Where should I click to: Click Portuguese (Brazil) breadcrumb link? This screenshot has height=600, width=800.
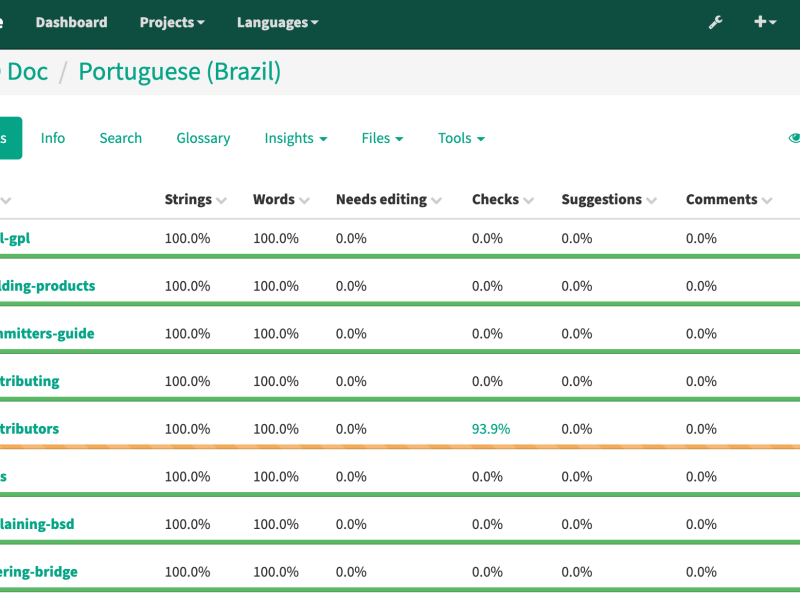[x=180, y=71]
